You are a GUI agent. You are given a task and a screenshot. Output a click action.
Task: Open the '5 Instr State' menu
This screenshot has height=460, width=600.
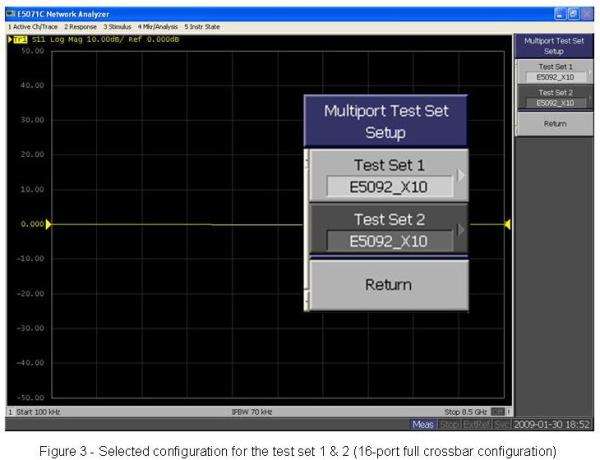202,27
